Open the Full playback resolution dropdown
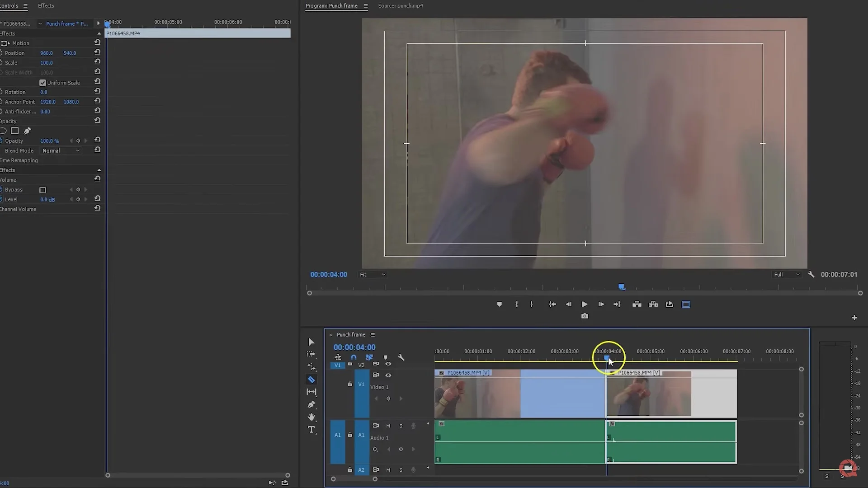868x488 pixels. tap(787, 275)
